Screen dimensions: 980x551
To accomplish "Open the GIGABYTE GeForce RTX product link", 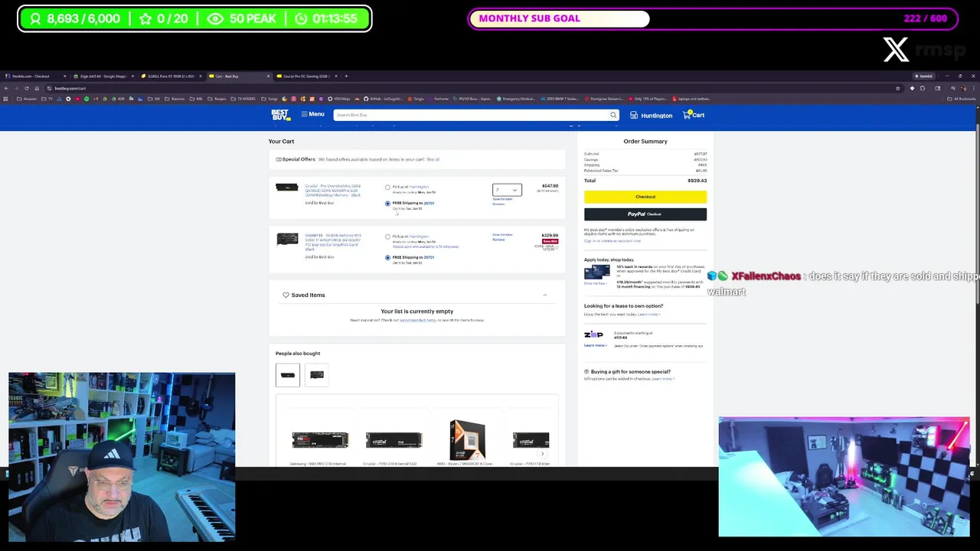I will tap(332, 242).
